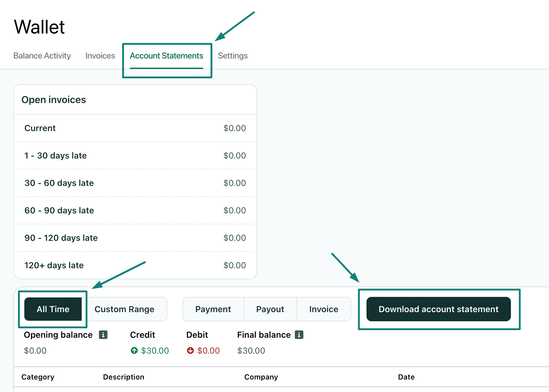
Task: Select the All Time range toggle
Action: (x=53, y=309)
